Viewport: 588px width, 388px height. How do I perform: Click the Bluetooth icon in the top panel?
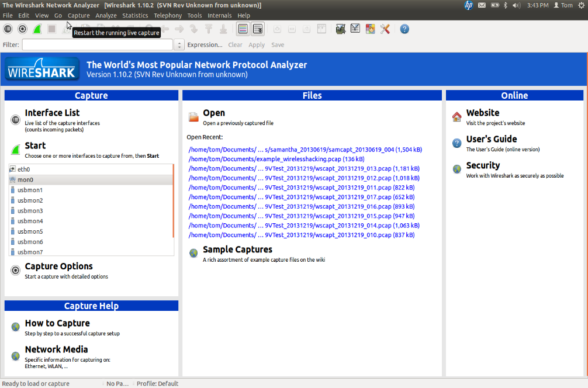pyautogui.click(x=505, y=5)
